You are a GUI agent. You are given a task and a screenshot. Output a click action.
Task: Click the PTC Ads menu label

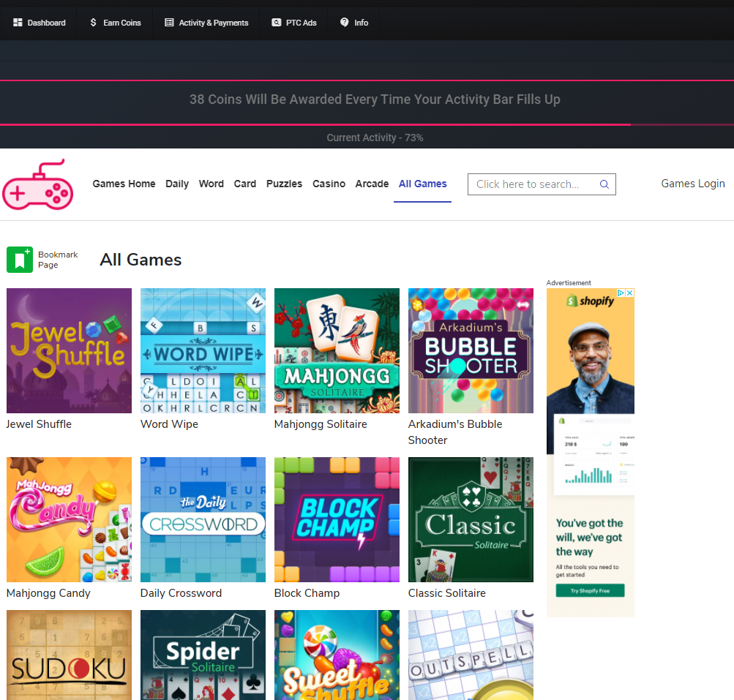pos(301,23)
